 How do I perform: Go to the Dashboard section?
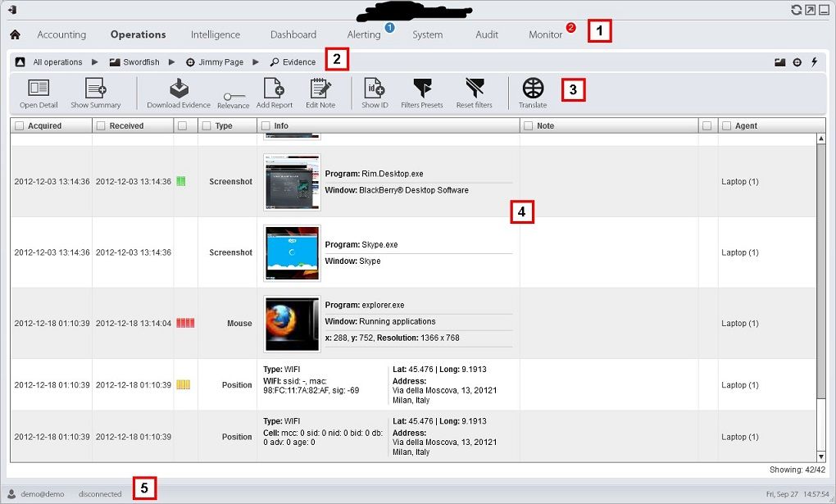tap(293, 34)
